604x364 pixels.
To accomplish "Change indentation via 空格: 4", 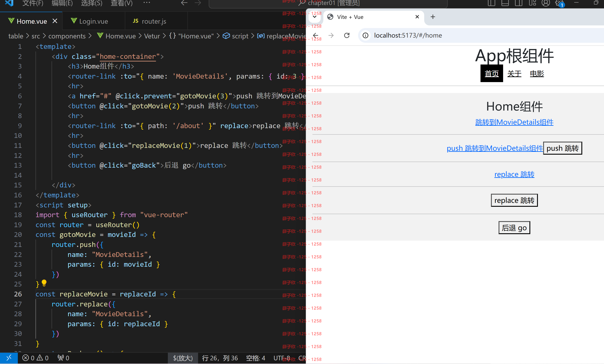I will pyautogui.click(x=255, y=358).
